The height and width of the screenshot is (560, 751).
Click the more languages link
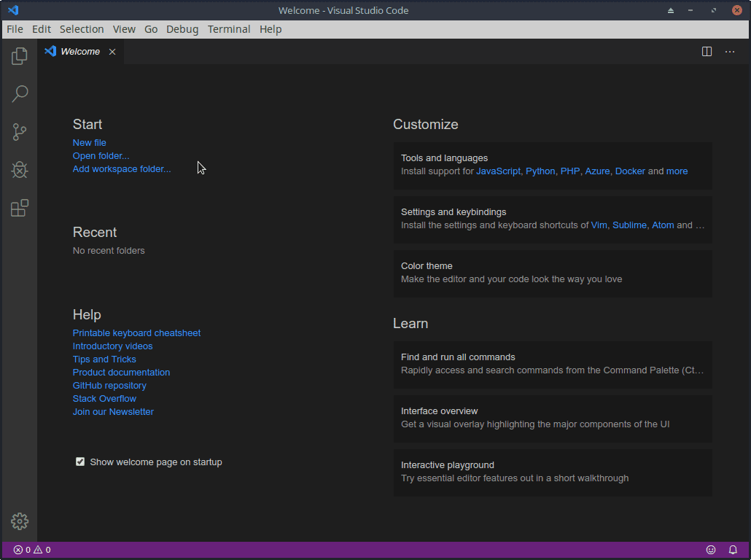(x=677, y=171)
